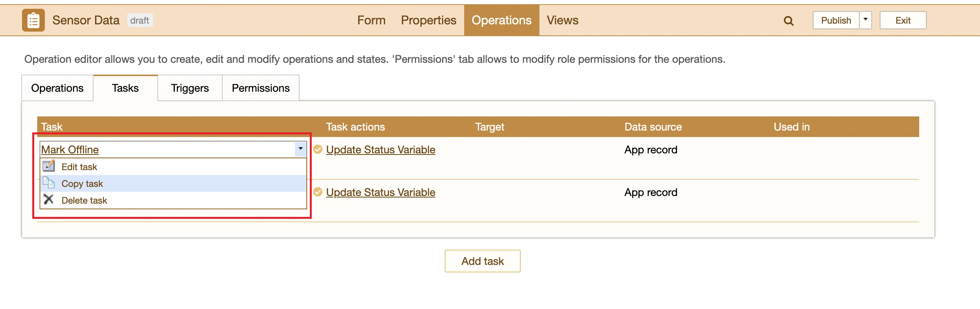The image size is (980, 309).
Task: Open the Properties tab in the header
Action: (428, 20)
